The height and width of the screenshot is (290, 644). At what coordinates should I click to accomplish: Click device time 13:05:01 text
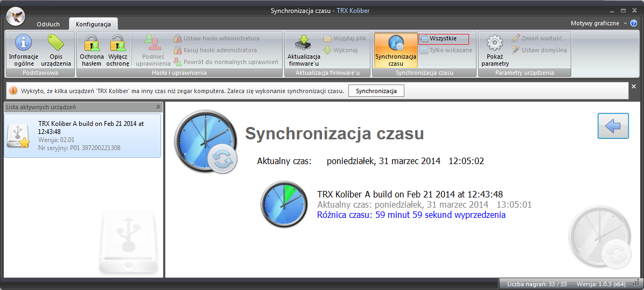[x=514, y=204]
